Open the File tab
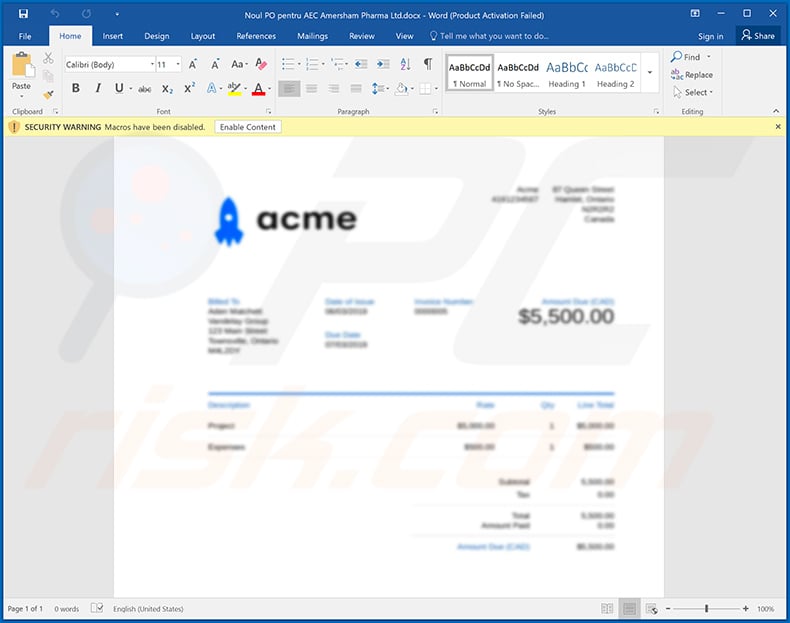Viewport: 790px width, 623px height. point(25,36)
